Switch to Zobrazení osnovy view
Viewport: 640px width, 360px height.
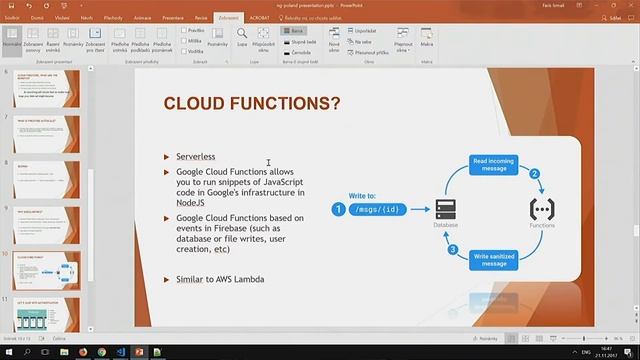[x=33, y=40]
